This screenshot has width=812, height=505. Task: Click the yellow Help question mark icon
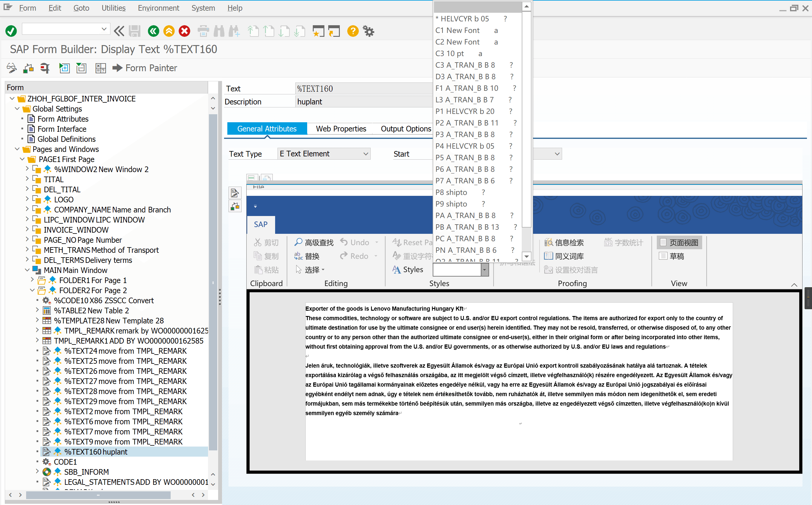[x=353, y=31]
